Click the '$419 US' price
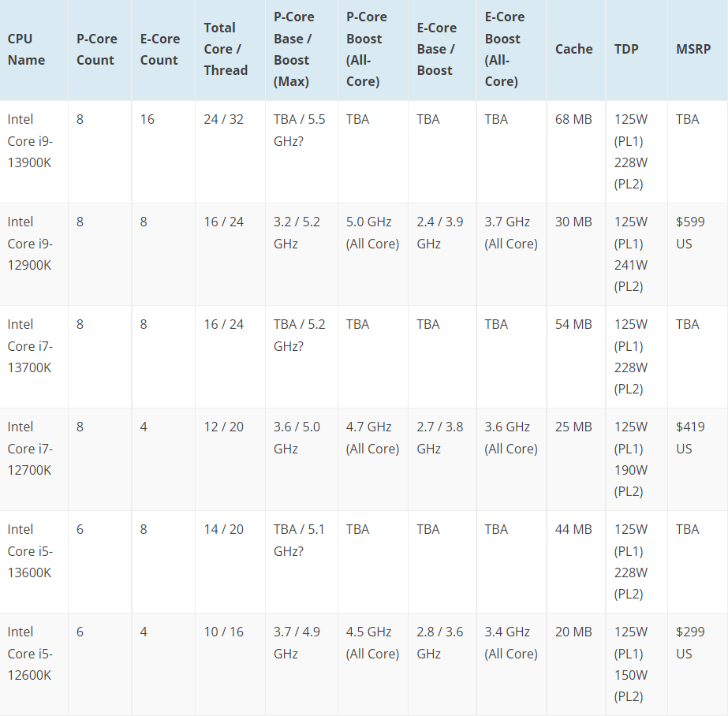 (690, 438)
